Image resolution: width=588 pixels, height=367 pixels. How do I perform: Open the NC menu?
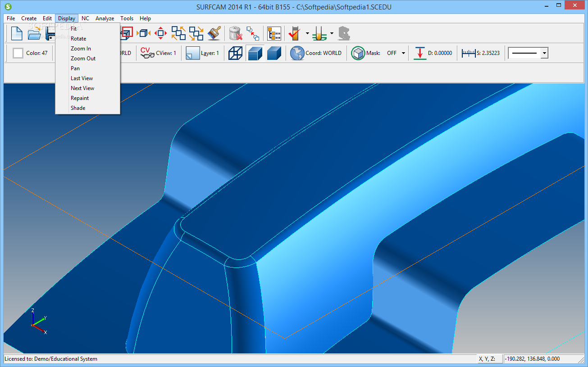coord(85,18)
